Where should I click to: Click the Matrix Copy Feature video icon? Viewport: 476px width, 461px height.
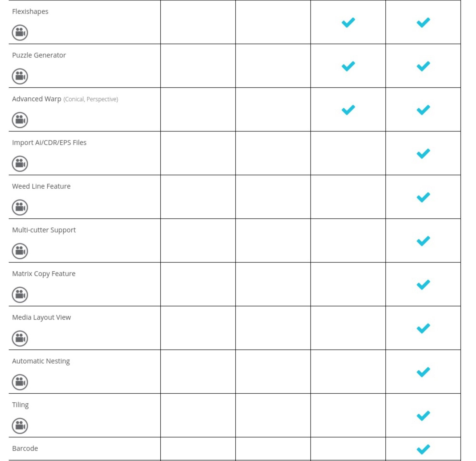click(20, 295)
